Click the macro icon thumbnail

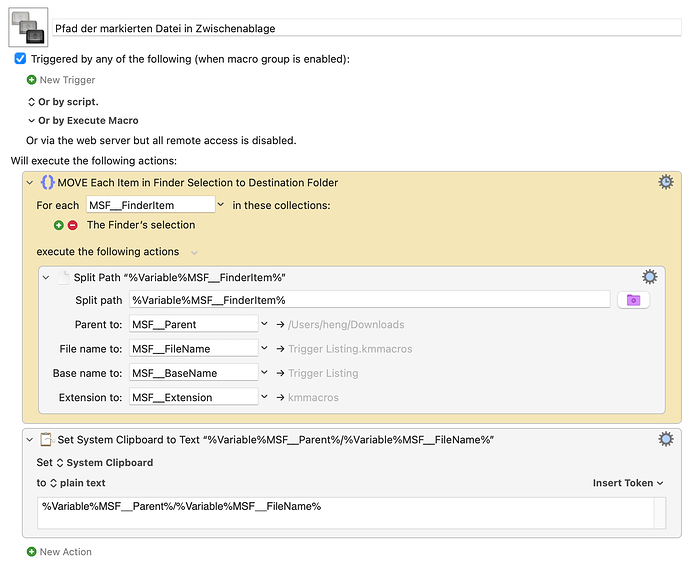pyautogui.click(x=28, y=27)
